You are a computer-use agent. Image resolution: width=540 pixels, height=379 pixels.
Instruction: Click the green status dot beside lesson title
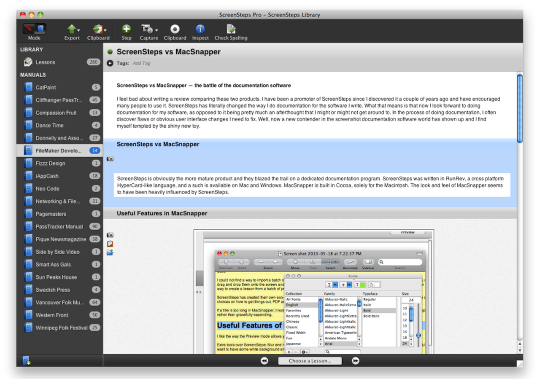coord(110,52)
